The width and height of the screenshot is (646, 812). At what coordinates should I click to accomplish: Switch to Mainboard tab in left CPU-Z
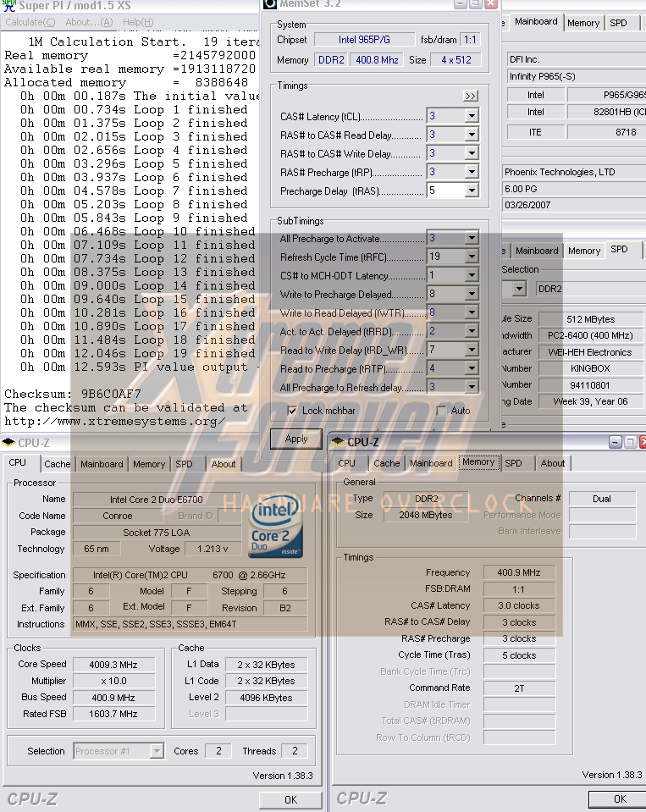[x=102, y=464]
